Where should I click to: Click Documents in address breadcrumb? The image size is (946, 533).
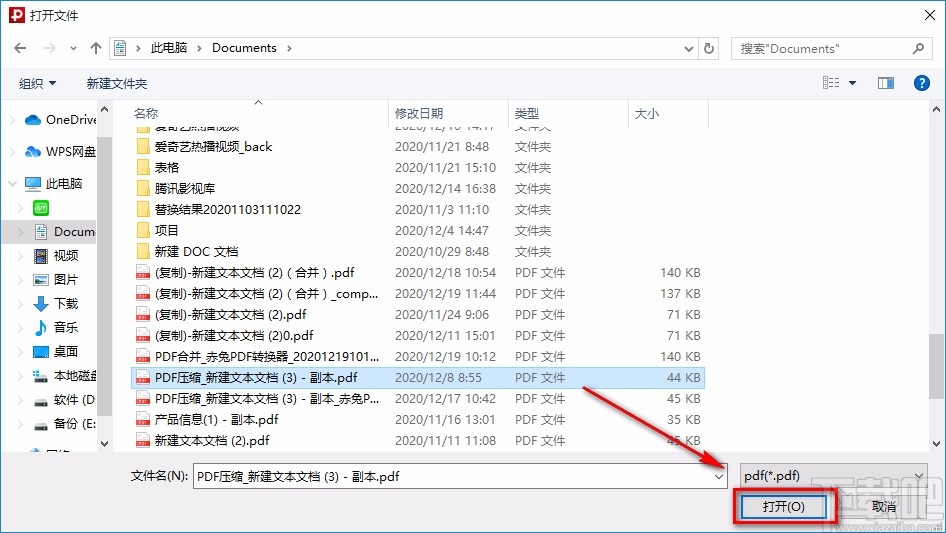point(244,48)
